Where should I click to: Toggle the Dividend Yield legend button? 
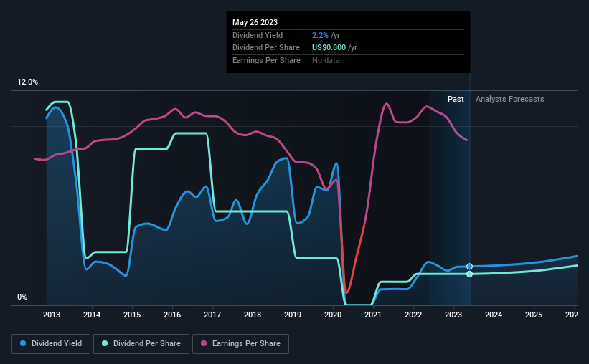click(51, 344)
